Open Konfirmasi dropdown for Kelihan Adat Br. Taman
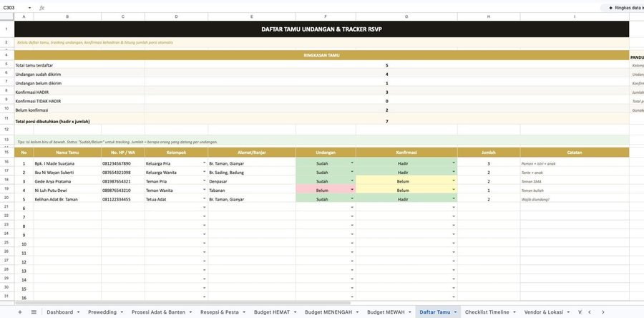The image size is (644, 318). pyautogui.click(x=454, y=199)
